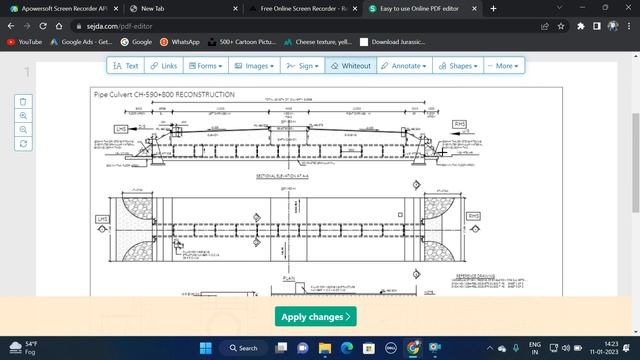The height and width of the screenshot is (360, 640).
Task: Open the 500+ Cartoon Pictures bookmark
Action: click(242, 42)
